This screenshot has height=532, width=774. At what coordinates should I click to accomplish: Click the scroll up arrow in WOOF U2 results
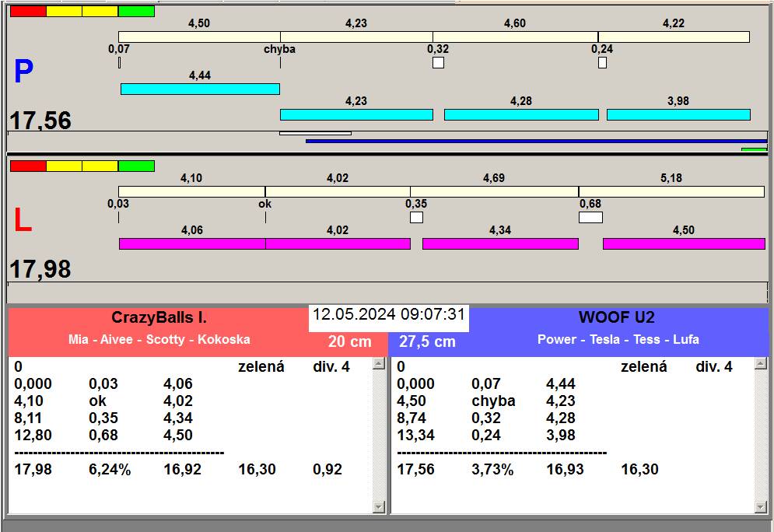(x=761, y=364)
